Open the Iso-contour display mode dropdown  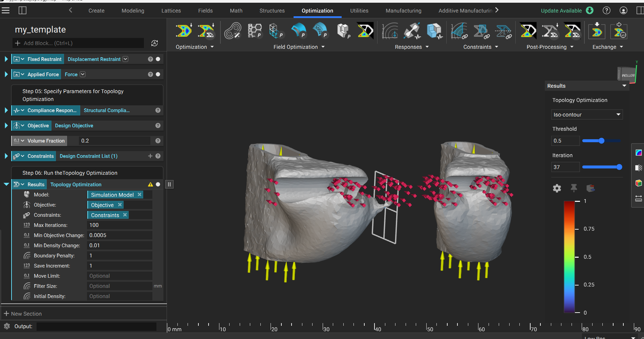587,114
